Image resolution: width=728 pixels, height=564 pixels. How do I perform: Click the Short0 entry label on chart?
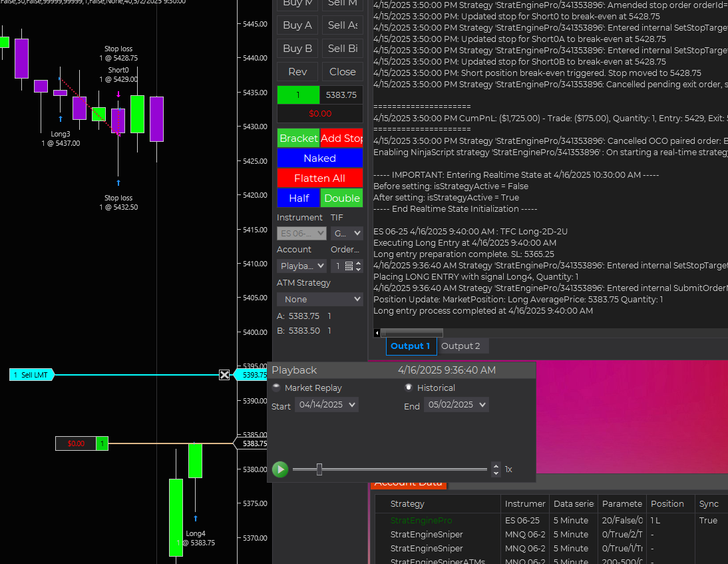tap(118, 75)
